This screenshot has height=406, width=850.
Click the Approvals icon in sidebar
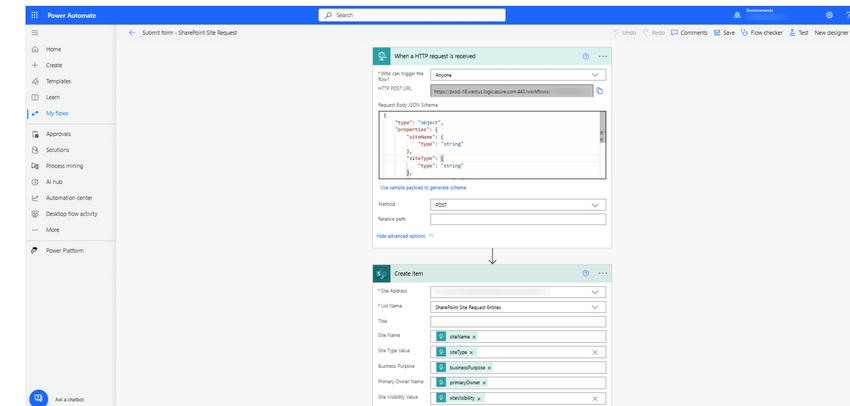[35, 134]
